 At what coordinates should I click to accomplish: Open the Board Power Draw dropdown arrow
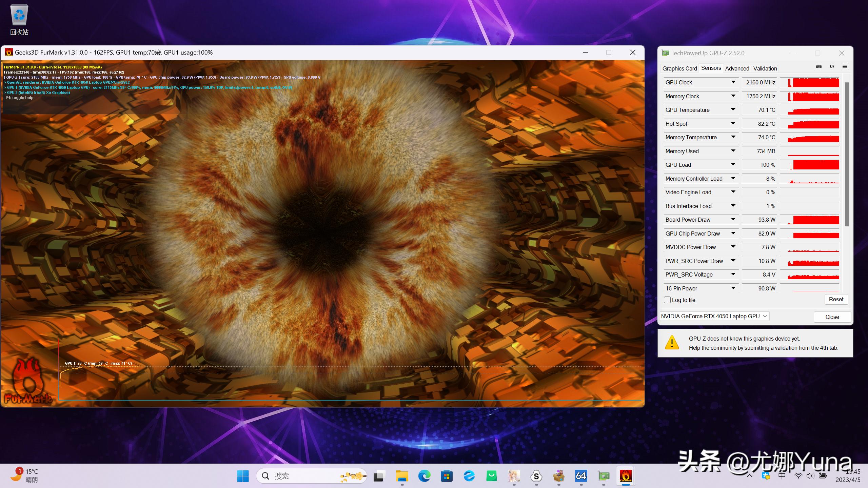733,220
